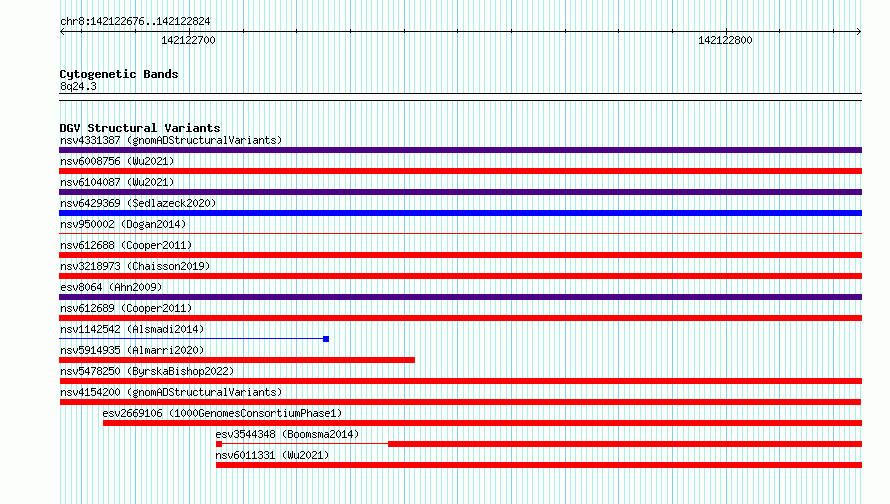Open variant nsv3218973 (Chaisson2019) label
The height and width of the screenshot is (504, 890).
click(x=135, y=266)
